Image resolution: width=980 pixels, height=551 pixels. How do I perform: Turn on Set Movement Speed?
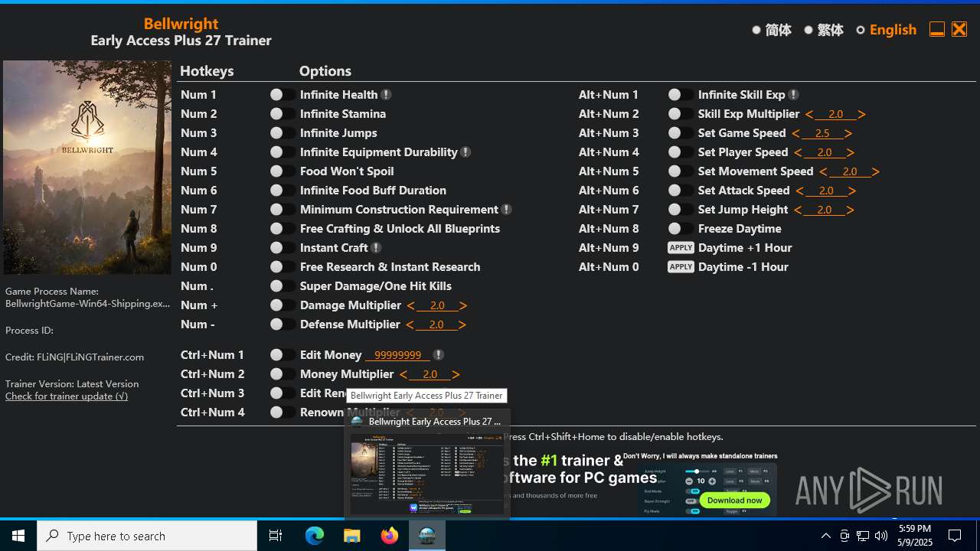pyautogui.click(x=681, y=171)
